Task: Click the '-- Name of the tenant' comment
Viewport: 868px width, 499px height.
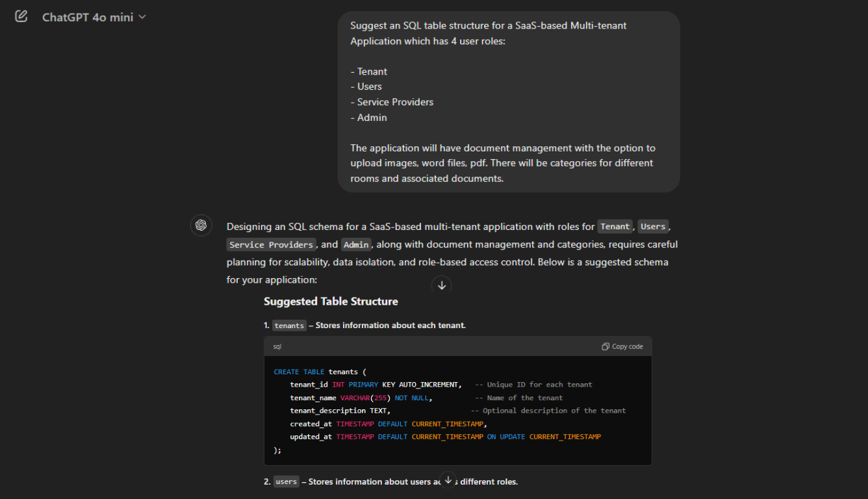Action: click(x=519, y=398)
